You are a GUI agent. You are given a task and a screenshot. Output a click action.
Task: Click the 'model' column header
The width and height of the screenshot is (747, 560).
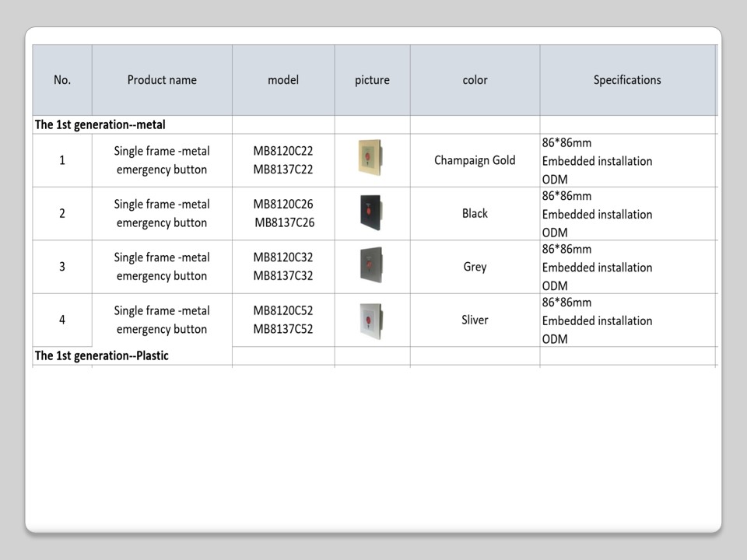(283, 80)
